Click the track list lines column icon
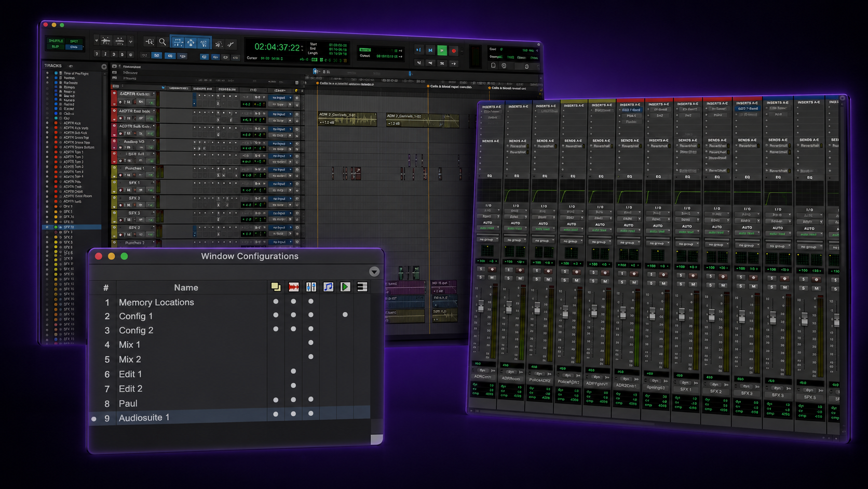This screenshot has width=868, height=489. pyautogui.click(x=362, y=287)
